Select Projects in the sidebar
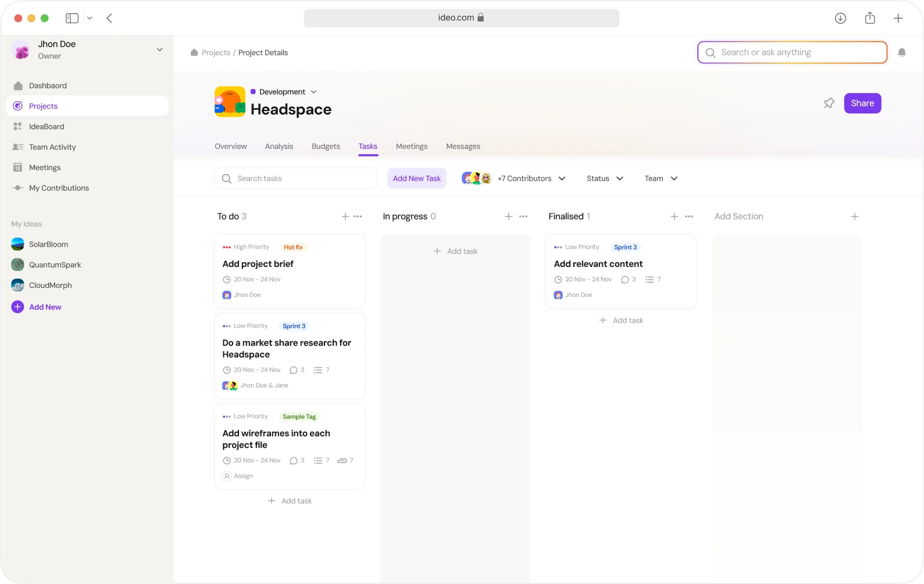The image size is (924, 584). 87,106
